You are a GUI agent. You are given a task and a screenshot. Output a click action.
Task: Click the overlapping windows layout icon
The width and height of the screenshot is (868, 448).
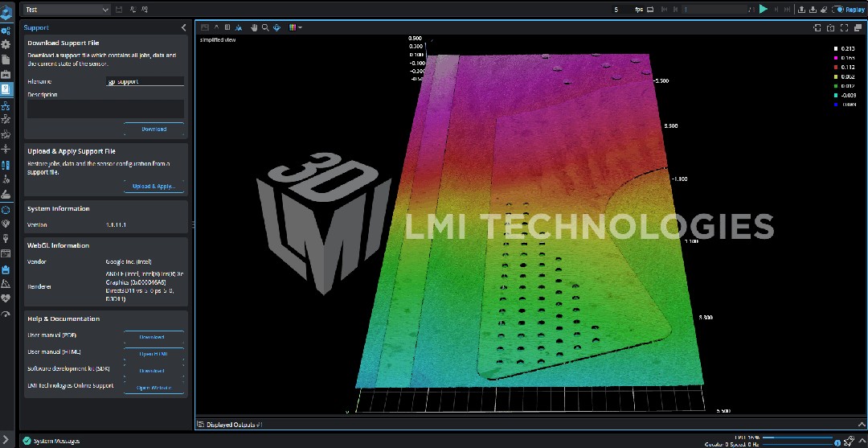(x=858, y=27)
